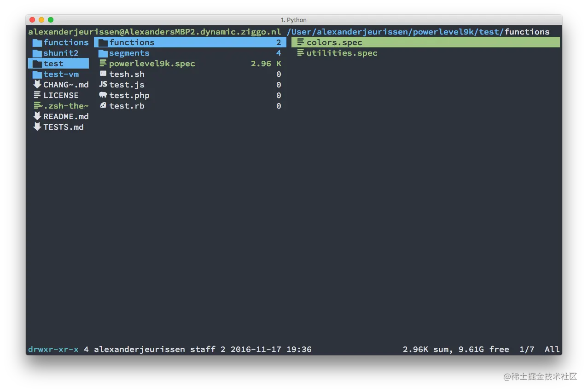Select '.zsh-the~' file name
The image size is (588, 392).
coord(66,106)
